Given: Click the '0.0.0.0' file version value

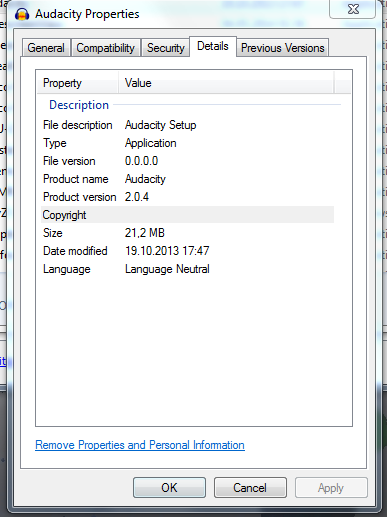Looking at the screenshot, I should pyautogui.click(x=141, y=161).
